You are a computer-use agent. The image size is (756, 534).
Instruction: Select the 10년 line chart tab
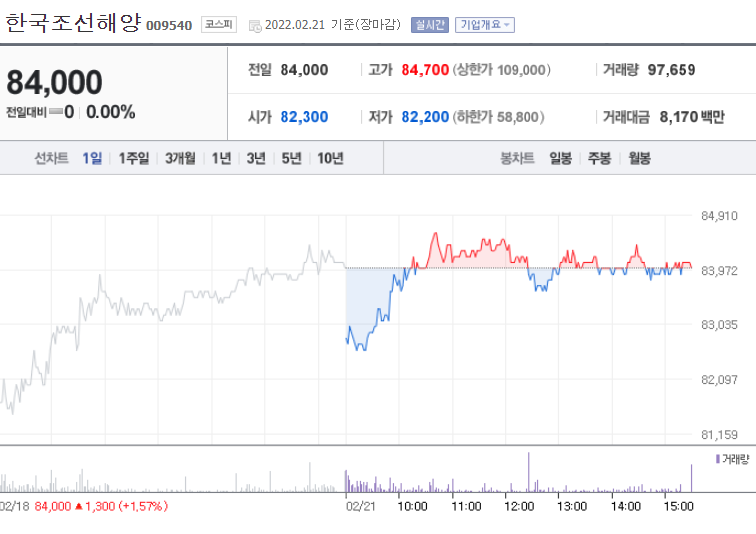330,158
